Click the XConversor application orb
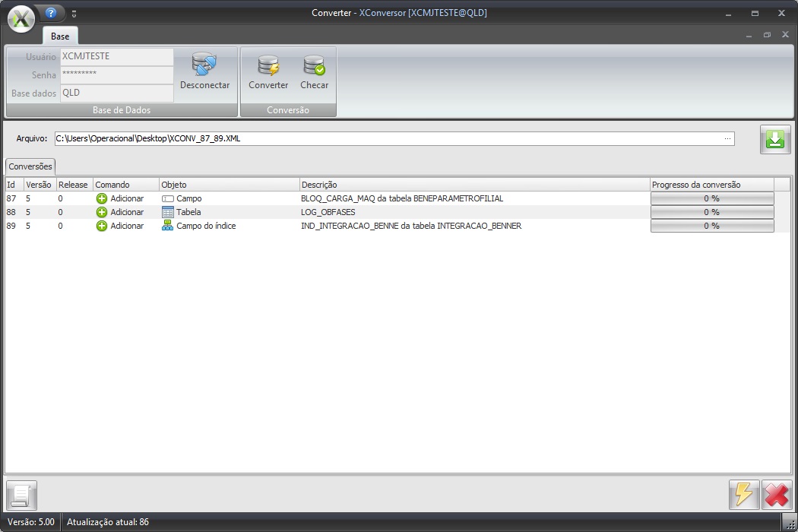This screenshot has width=798, height=532. (x=21, y=18)
